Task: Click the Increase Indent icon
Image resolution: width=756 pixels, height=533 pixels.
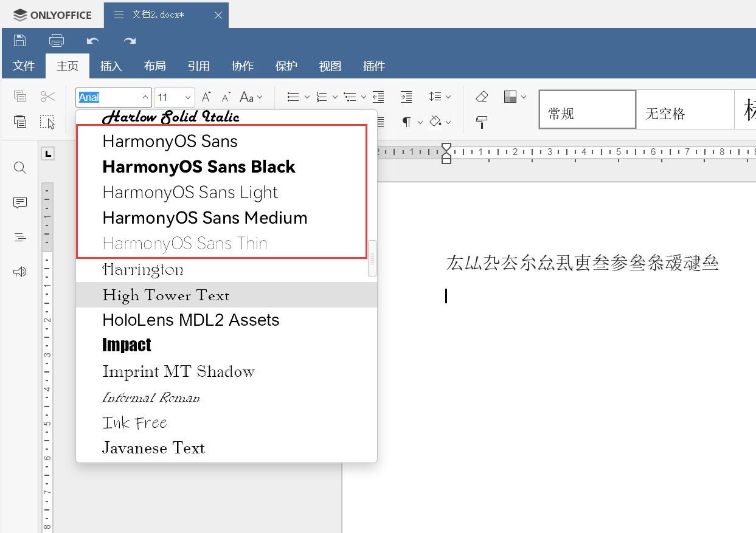Action: coord(406,96)
